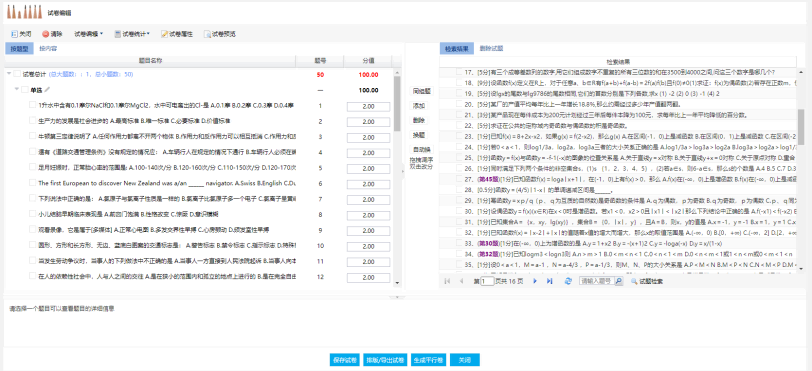Tick checkbox for question about New Zealand
This screenshot has width=812, height=371.
pos(32,183)
